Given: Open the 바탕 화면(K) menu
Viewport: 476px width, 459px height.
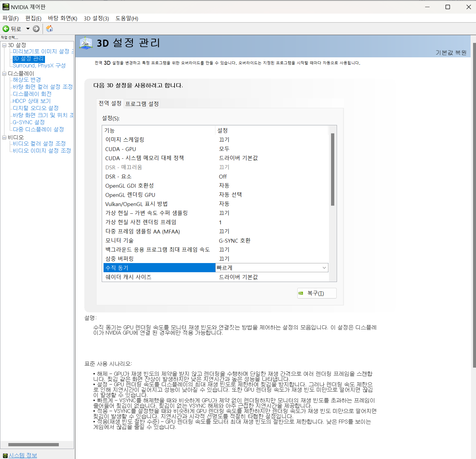Looking at the screenshot, I should [63, 18].
